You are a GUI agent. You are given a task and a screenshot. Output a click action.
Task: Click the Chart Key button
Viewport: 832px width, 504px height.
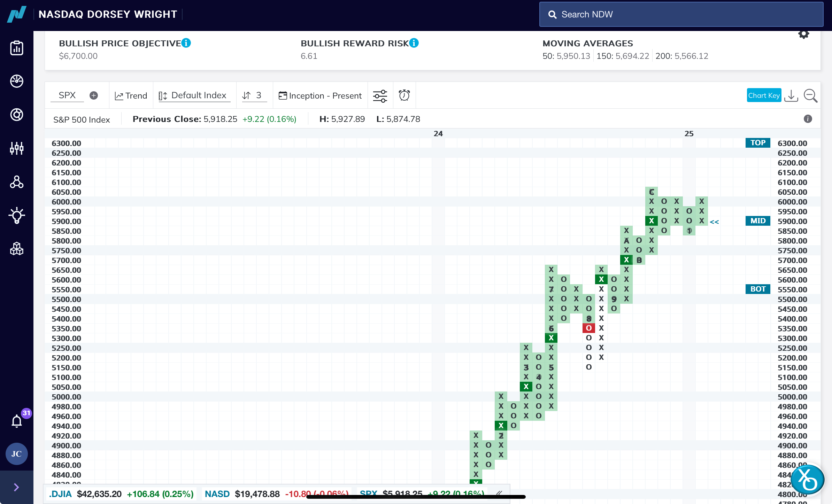(x=764, y=95)
